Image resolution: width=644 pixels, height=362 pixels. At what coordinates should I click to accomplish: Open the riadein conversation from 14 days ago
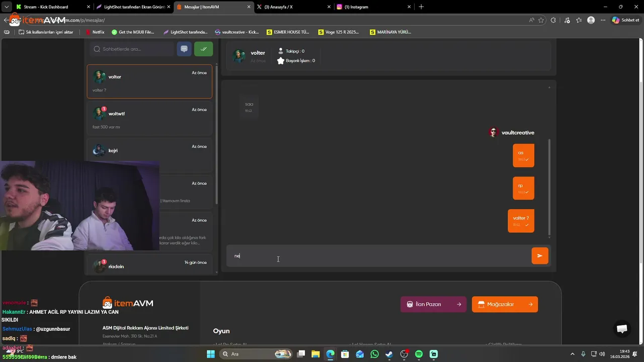pos(149,265)
